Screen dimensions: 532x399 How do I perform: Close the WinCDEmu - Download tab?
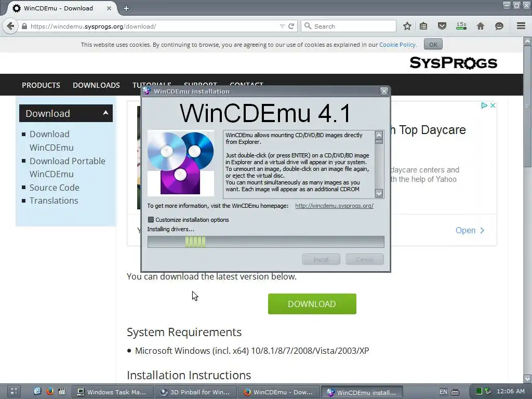tap(109, 8)
